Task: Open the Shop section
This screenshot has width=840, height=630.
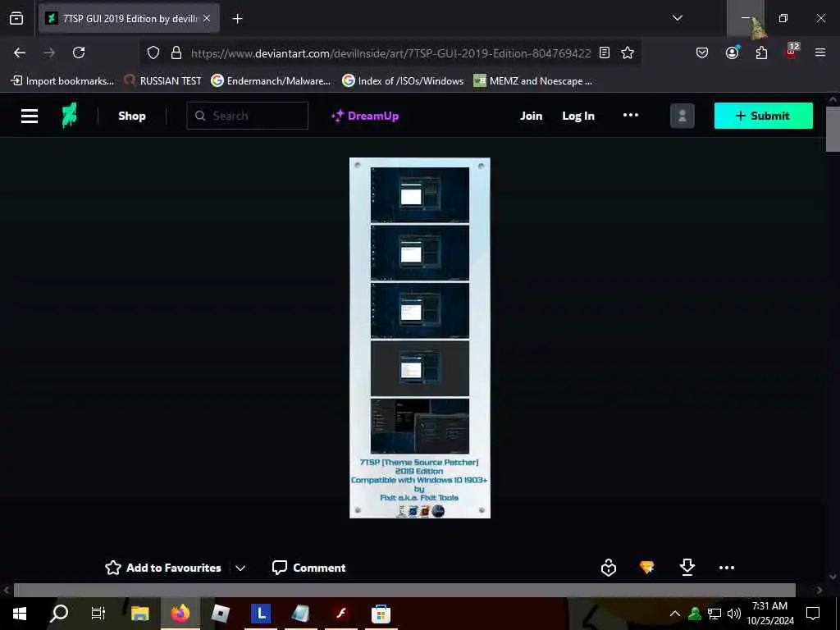Action: pyautogui.click(x=132, y=116)
